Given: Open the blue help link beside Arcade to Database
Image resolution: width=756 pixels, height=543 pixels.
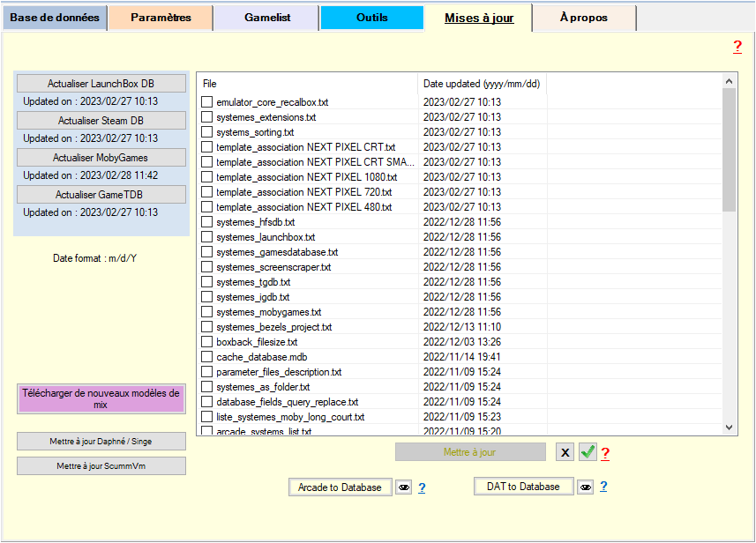Looking at the screenshot, I should (422, 487).
